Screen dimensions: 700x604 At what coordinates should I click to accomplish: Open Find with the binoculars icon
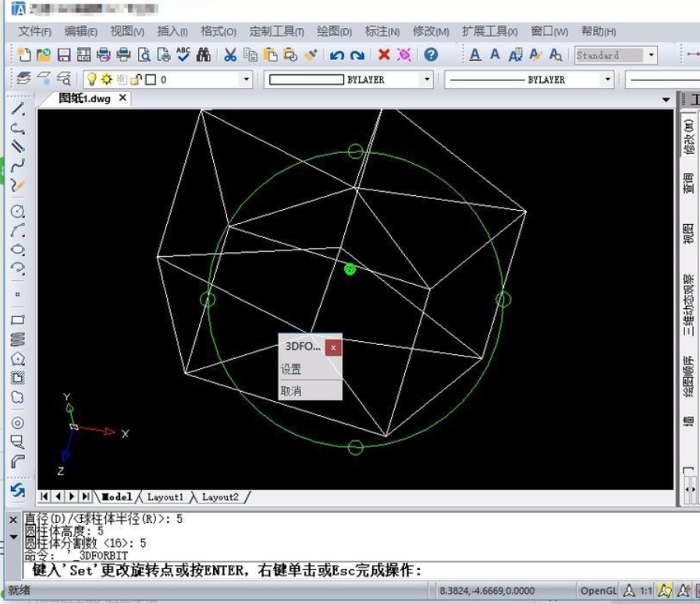(x=204, y=55)
